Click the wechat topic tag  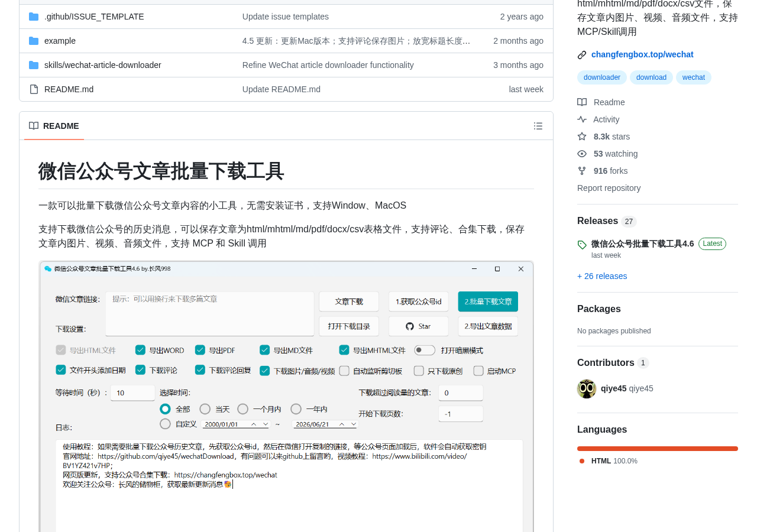pyautogui.click(x=694, y=77)
